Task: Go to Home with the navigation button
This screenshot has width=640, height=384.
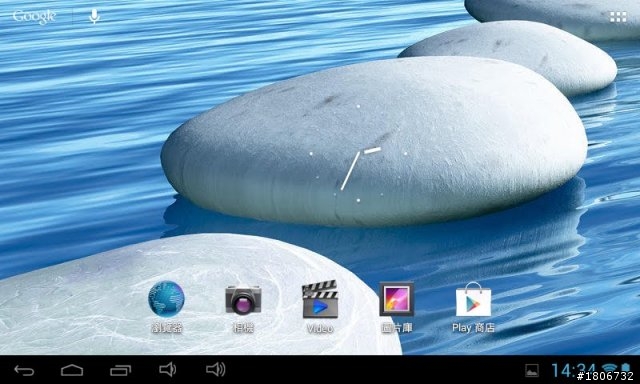Action: [72, 370]
